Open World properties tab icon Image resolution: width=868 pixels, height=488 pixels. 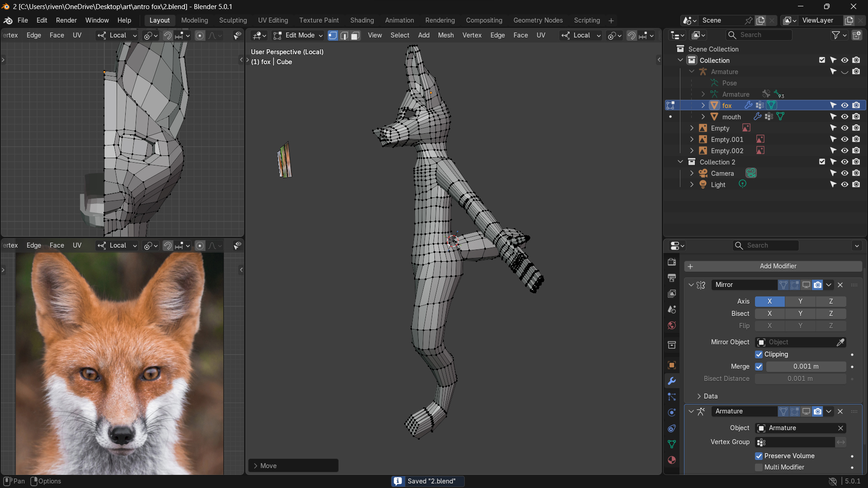[672, 325]
